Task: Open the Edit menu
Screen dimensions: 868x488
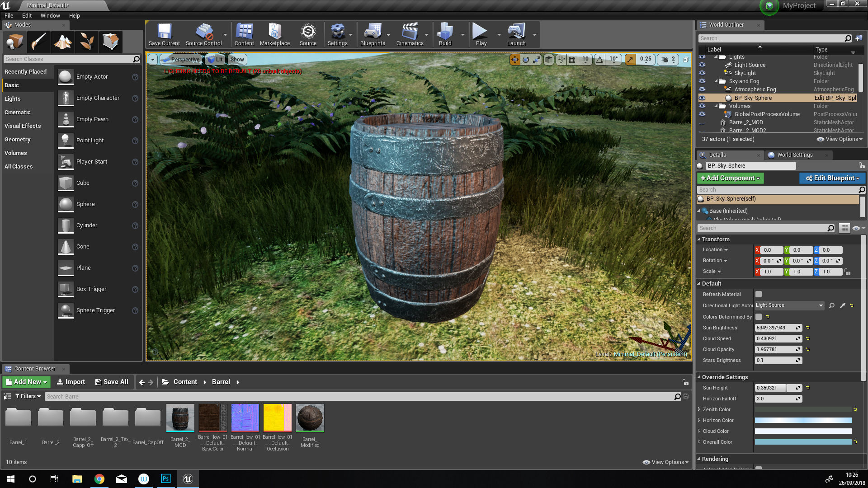Action: point(27,15)
